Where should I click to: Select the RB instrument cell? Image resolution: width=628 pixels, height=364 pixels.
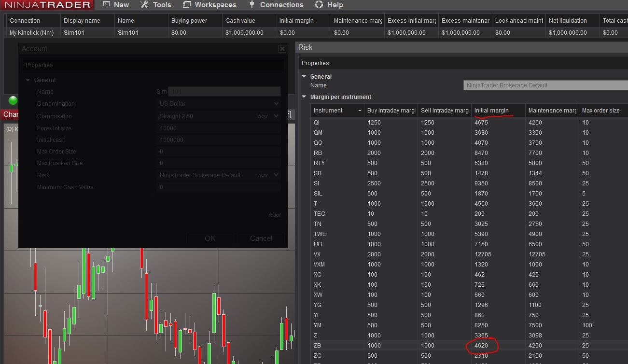337,153
